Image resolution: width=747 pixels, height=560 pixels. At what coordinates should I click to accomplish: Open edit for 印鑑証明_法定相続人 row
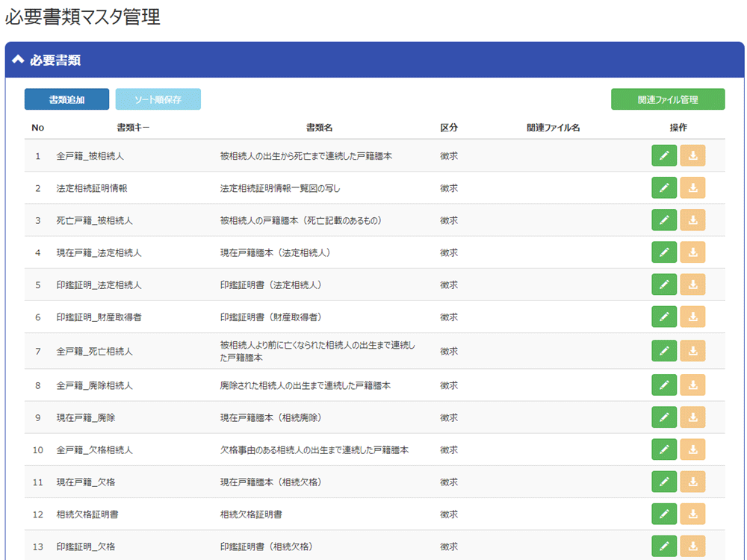664,284
